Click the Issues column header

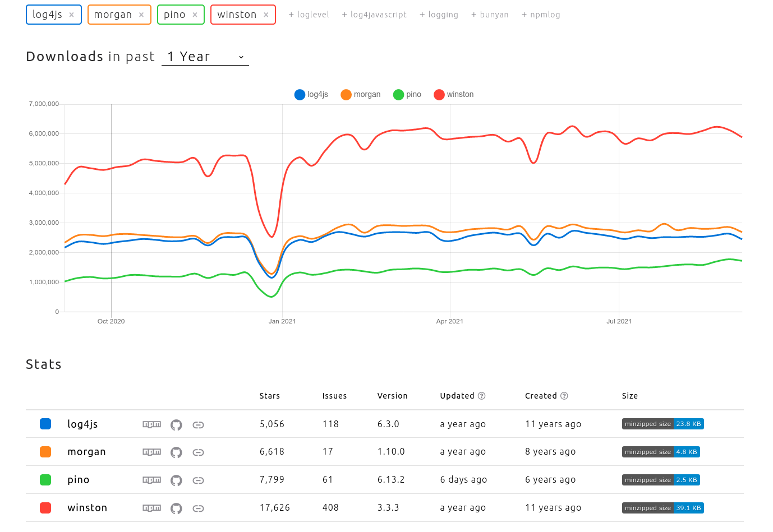pos(334,396)
